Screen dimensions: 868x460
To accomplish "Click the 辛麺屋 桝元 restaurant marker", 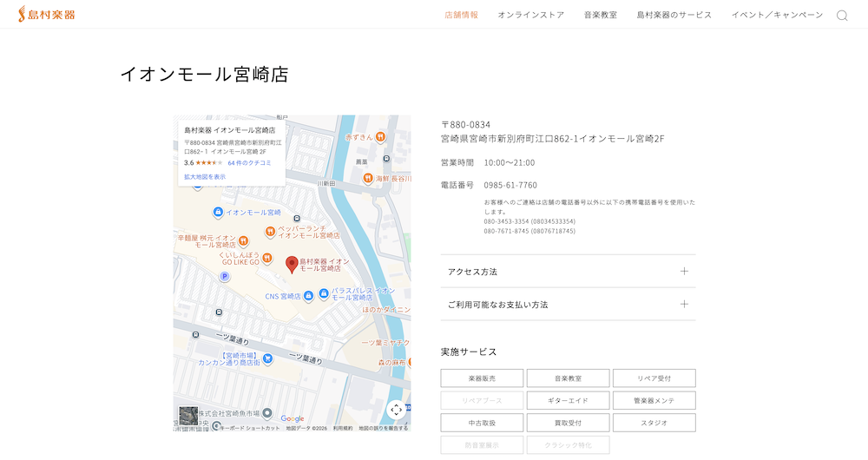I will pos(243,240).
